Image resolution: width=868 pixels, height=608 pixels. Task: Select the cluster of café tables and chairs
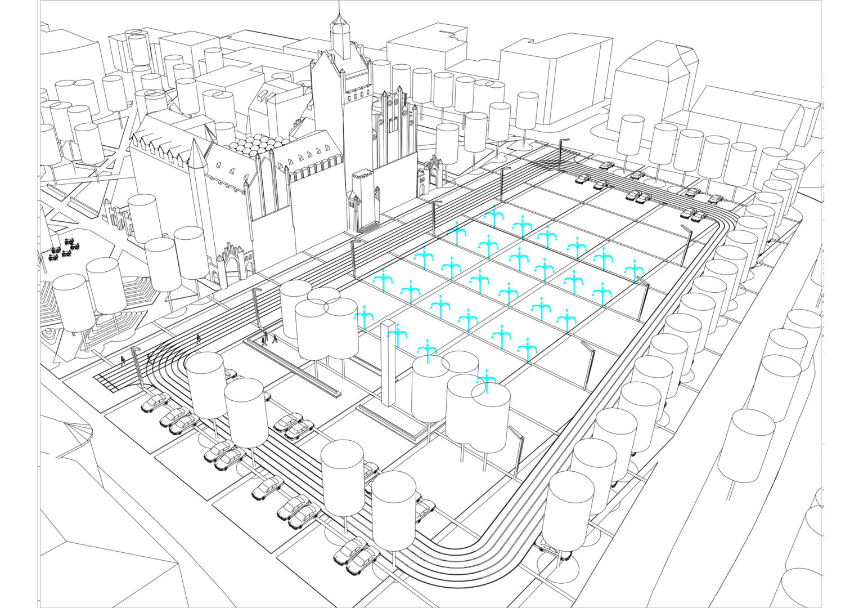(63, 252)
